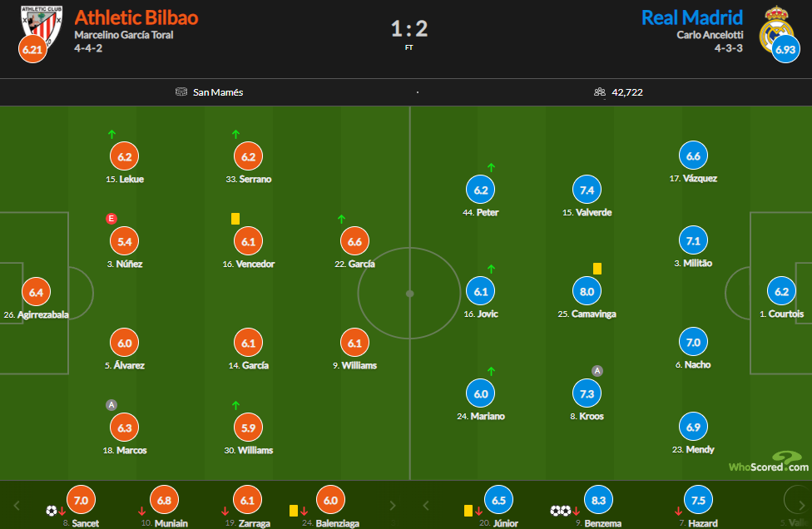Image resolution: width=812 pixels, height=529 pixels.
Task: Click the Valverde player name
Action: 593,212
